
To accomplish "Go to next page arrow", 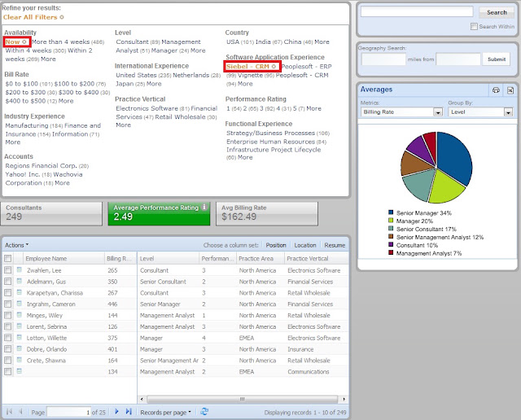I will pyautogui.click(x=116, y=412).
